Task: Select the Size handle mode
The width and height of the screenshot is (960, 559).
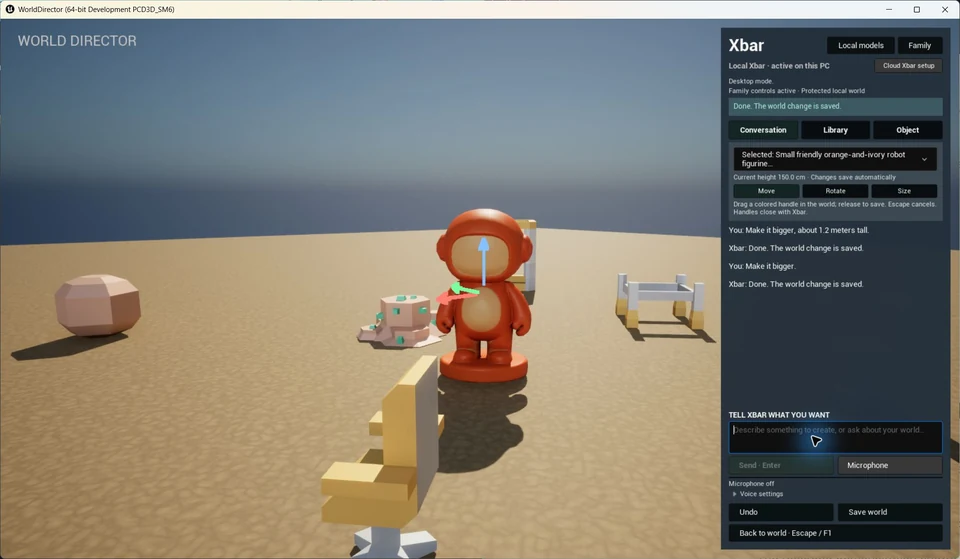Action: [x=904, y=191]
